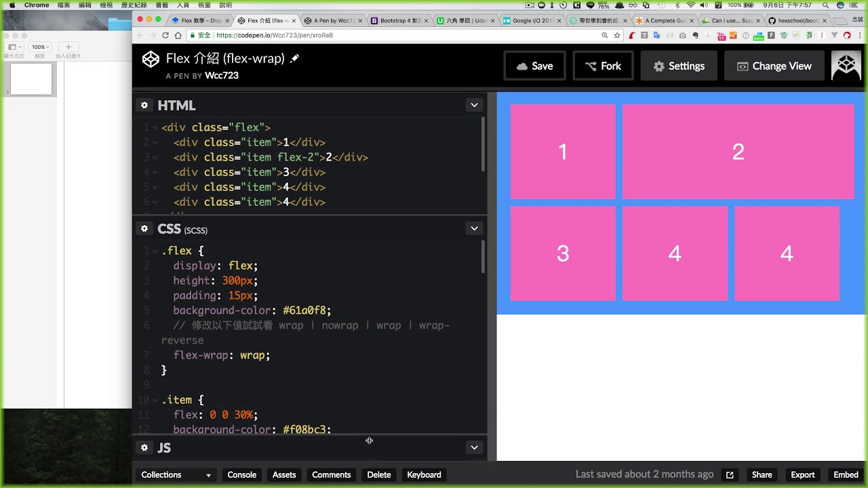Click the browser forward arrow
Image resolution: width=868 pixels, height=488 pixels.
[152, 35]
